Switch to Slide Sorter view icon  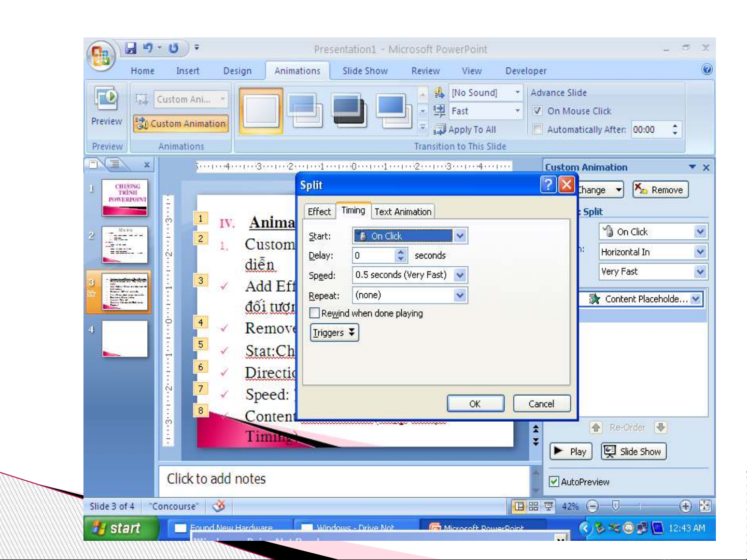tap(533, 506)
